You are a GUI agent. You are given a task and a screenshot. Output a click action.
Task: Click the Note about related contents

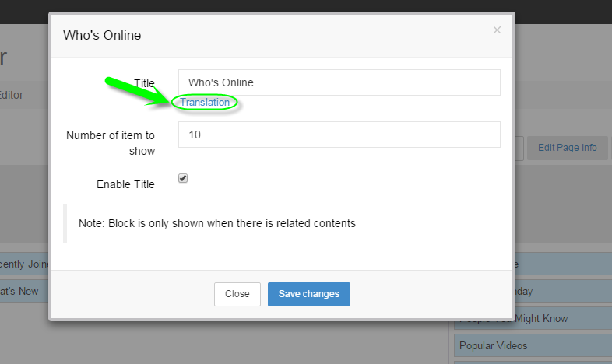217,223
